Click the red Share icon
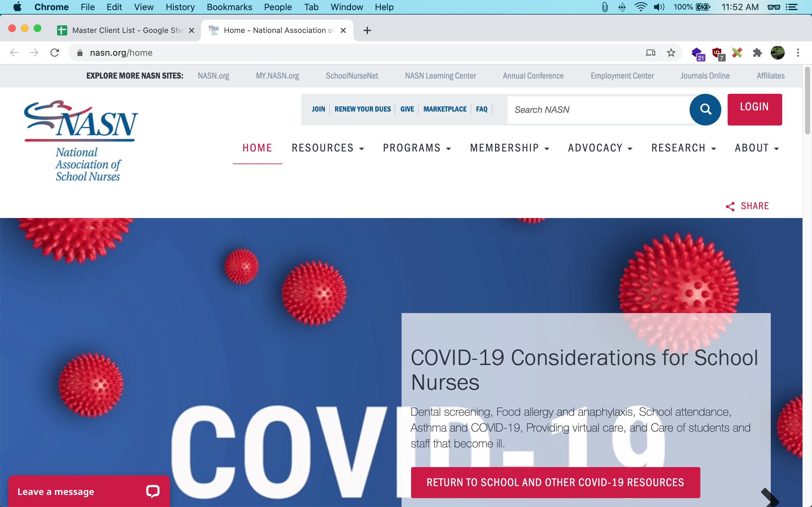 tap(730, 206)
